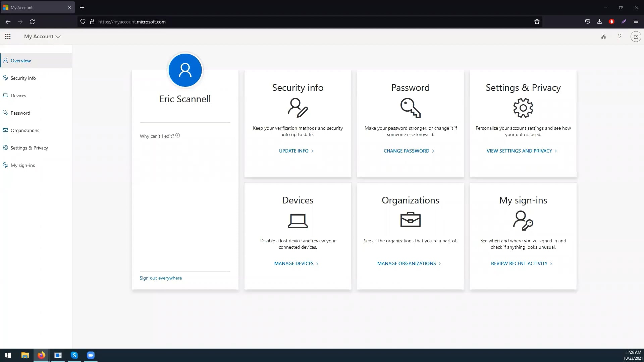This screenshot has width=644, height=362.
Task: Click MANAGE ORGANIZATIONS
Action: tap(407, 263)
